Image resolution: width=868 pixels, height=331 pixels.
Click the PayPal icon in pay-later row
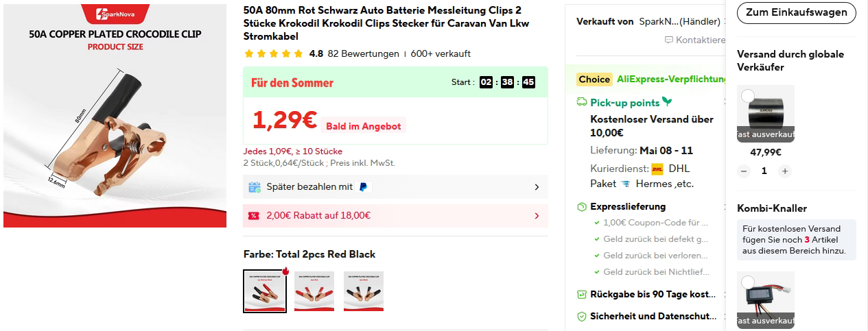pos(362,186)
